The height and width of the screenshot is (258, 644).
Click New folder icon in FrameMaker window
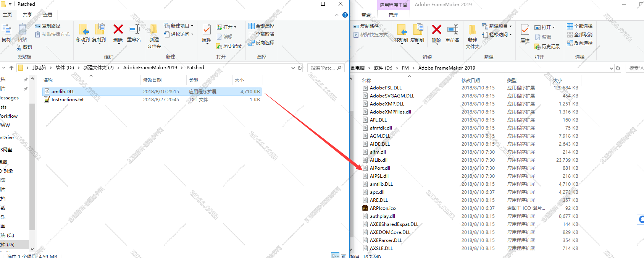(x=472, y=30)
